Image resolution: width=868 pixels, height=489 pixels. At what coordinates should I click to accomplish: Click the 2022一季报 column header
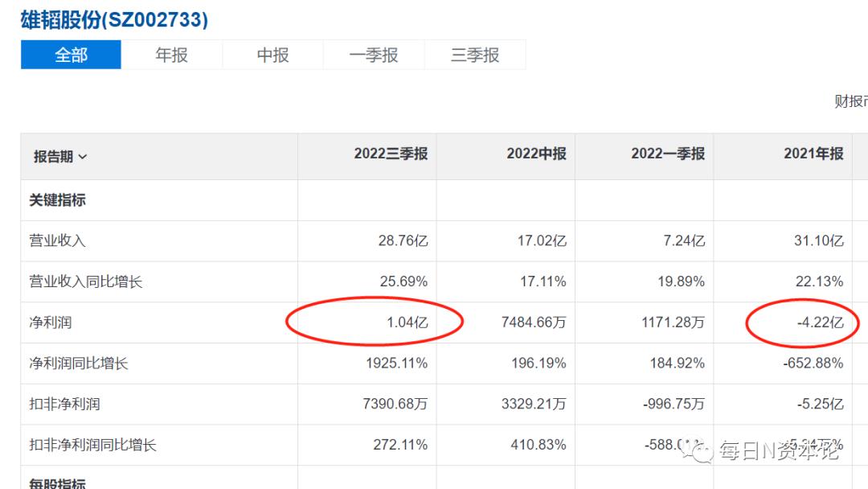point(668,154)
